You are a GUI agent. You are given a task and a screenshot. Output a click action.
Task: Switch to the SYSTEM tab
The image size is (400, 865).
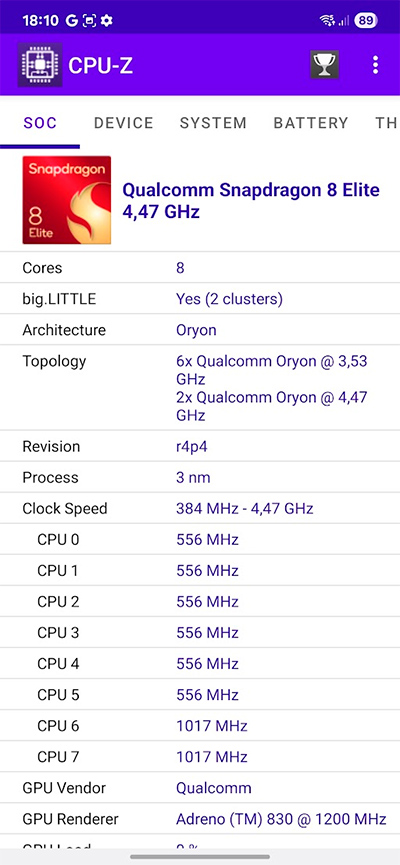pyautogui.click(x=213, y=122)
